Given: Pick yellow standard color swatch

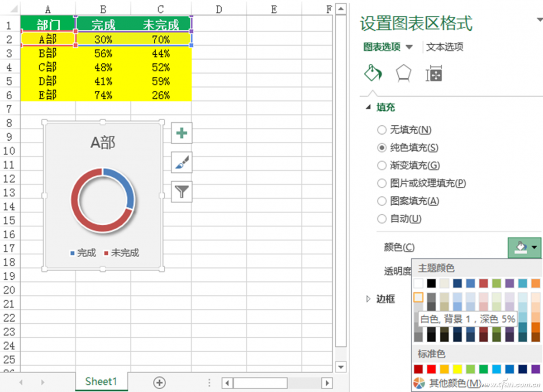Looking at the screenshot, I should (457, 369).
